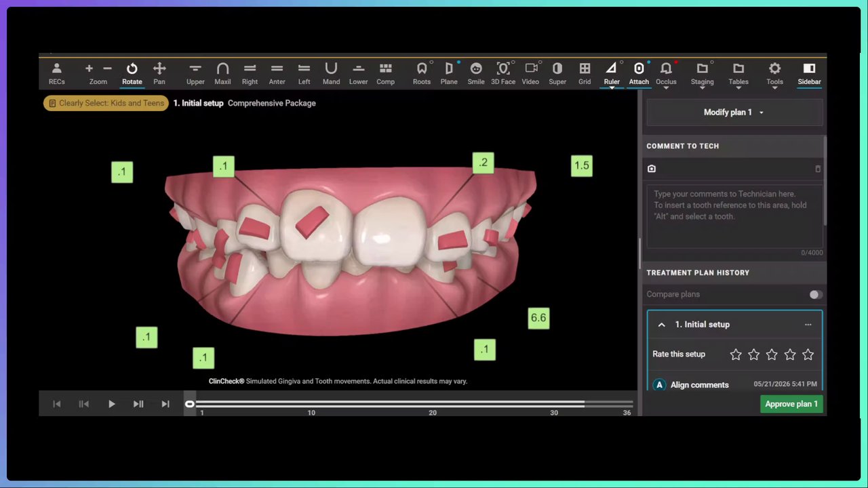This screenshot has width=868, height=488.
Task: Collapse the 1. Initial setup entry
Action: pyautogui.click(x=661, y=325)
